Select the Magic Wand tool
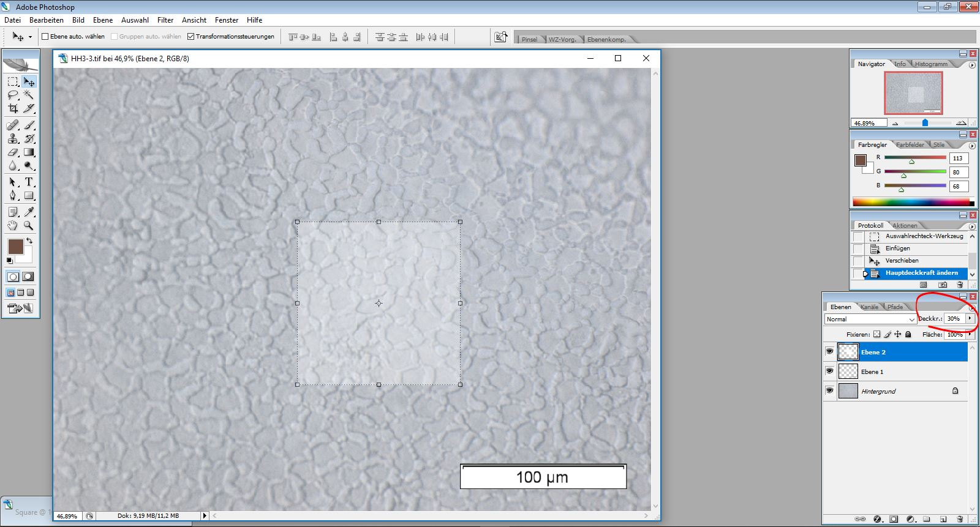 coord(29,95)
